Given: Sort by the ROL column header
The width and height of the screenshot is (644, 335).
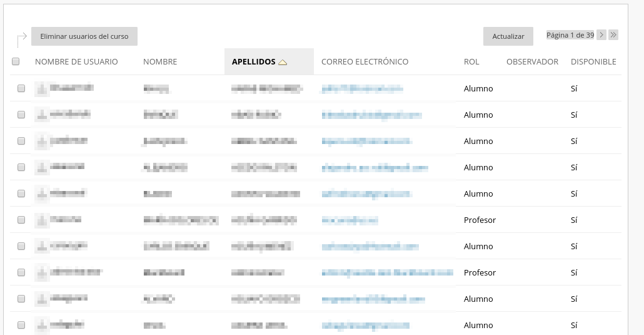Looking at the screenshot, I should pyautogui.click(x=471, y=62).
